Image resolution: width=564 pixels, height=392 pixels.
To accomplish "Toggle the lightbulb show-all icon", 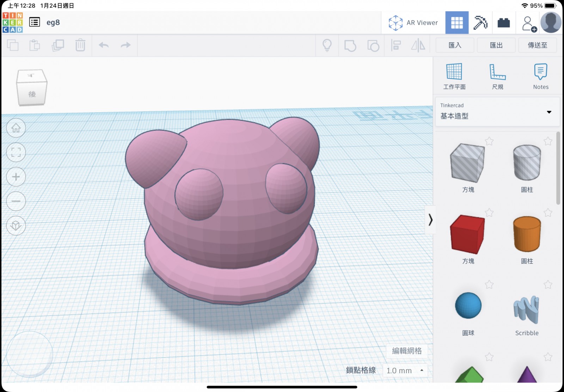I will [x=327, y=45].
